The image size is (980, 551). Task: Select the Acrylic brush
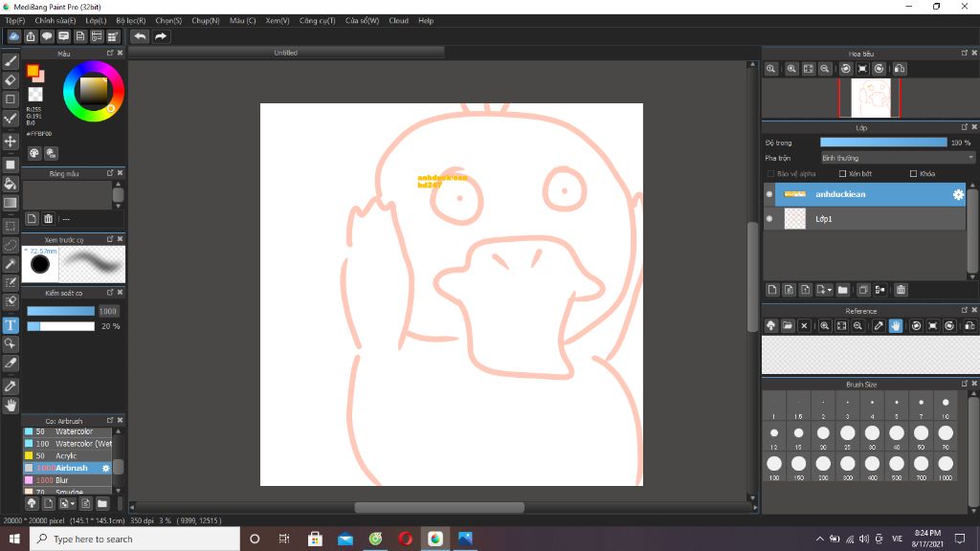tap(68, 456)
